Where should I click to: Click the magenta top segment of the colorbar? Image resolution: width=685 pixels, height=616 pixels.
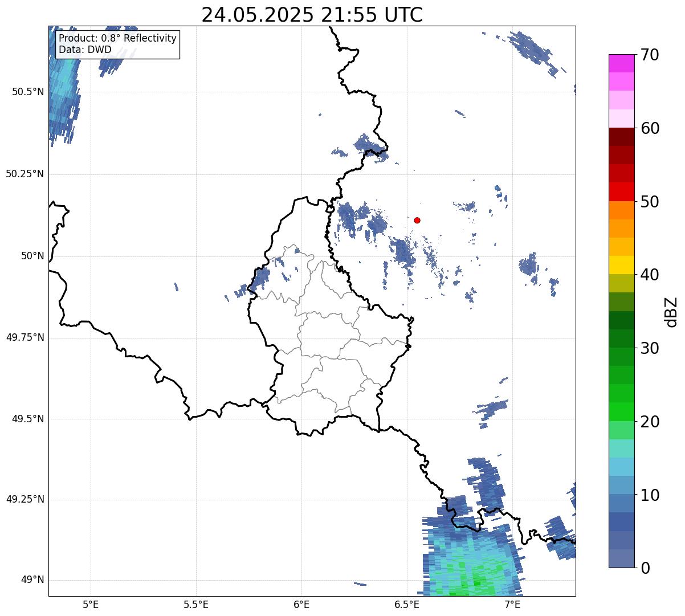click(621, 63)
